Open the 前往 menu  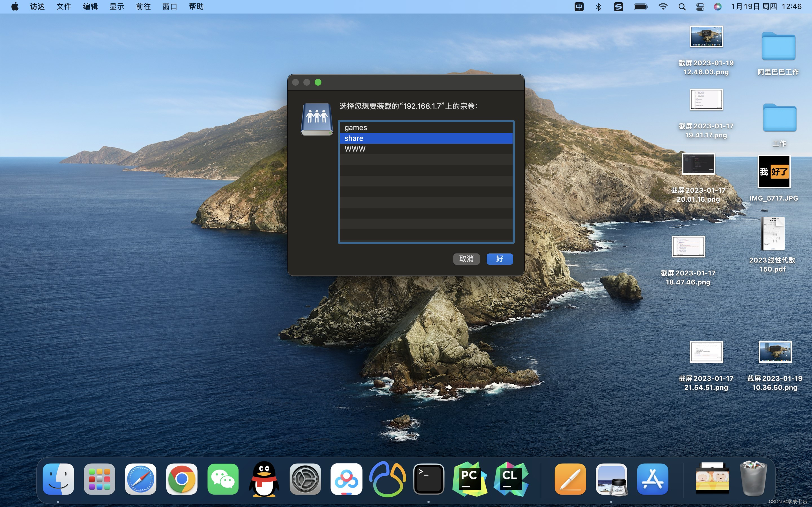coord(143,7)
